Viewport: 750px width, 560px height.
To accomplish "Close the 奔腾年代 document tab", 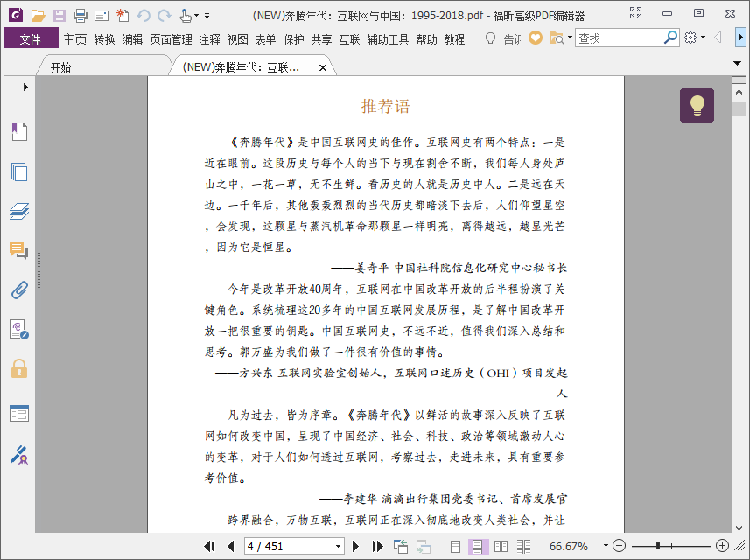I will tap(323, 68).
